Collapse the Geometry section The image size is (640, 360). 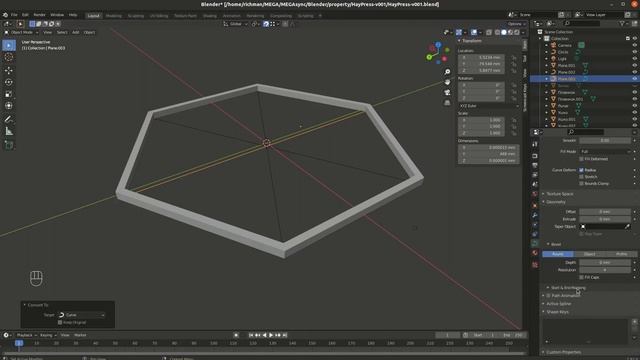(x=556, y=202)
